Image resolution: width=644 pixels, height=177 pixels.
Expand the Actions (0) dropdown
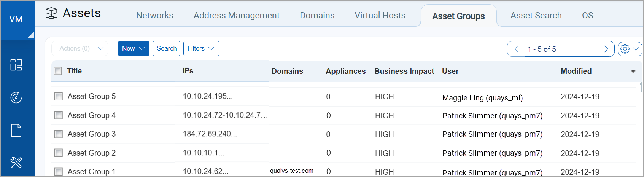(x=80, y=48)
